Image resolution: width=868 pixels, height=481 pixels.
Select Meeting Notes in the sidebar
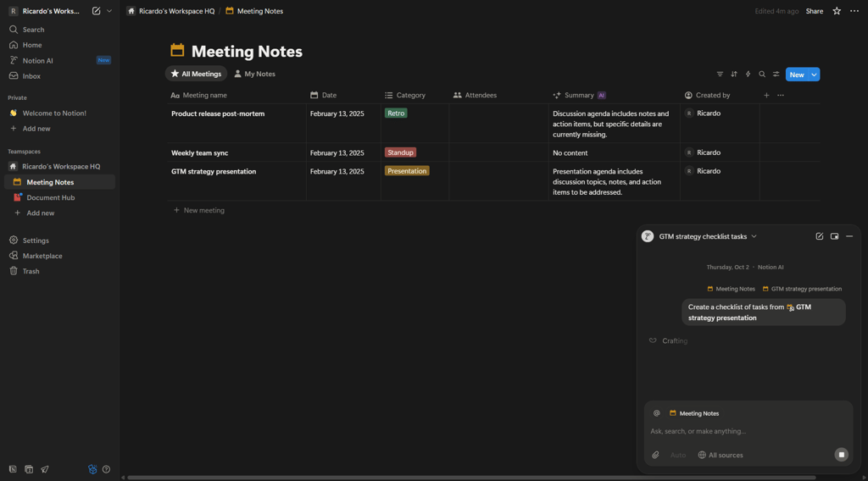59,182
